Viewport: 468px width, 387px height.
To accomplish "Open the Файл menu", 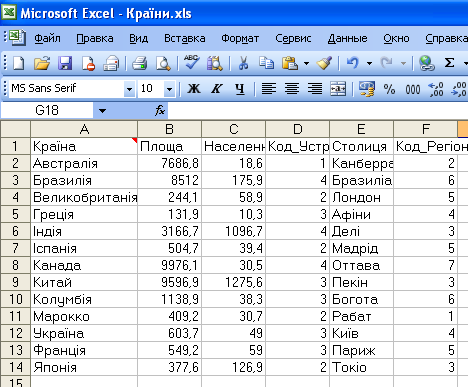I will coord(47,38).
